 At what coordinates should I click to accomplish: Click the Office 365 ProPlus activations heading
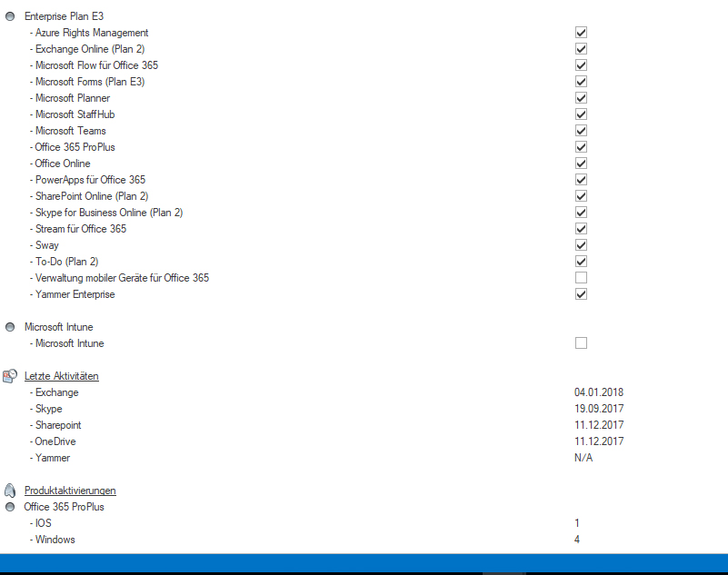coord(64,507)
